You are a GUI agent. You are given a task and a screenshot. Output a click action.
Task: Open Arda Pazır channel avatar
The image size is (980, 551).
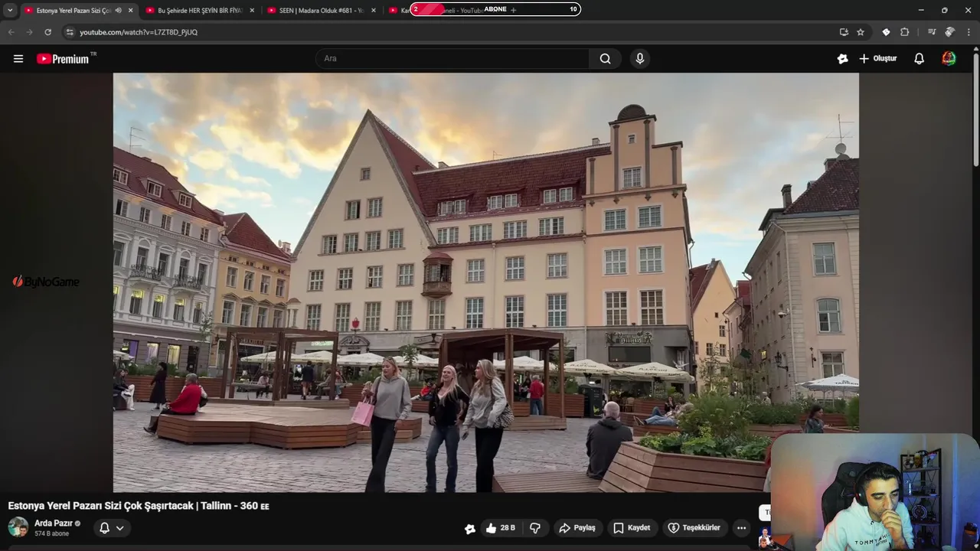[x=18, y=527]
